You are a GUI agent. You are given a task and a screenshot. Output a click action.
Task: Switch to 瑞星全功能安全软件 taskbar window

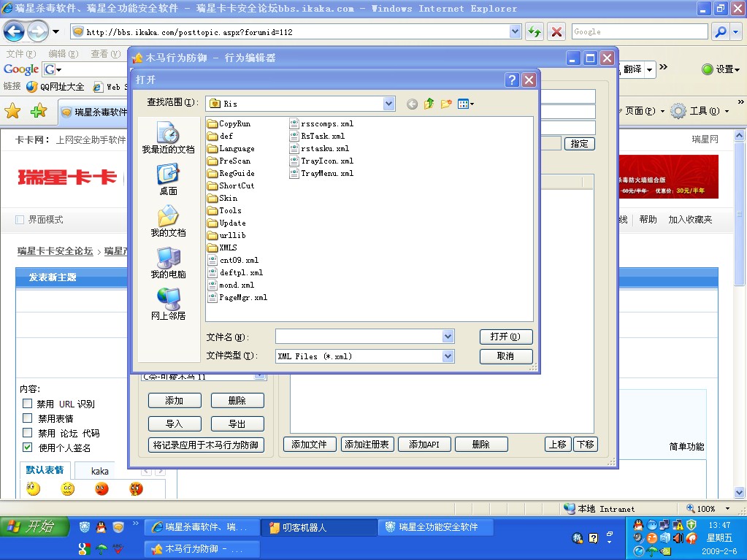pyautogui.click(x=435, y=527)
